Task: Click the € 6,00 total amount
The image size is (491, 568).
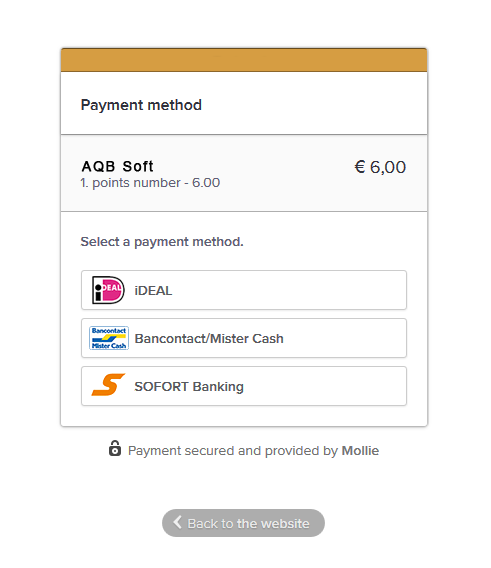Action: point(380,167)
